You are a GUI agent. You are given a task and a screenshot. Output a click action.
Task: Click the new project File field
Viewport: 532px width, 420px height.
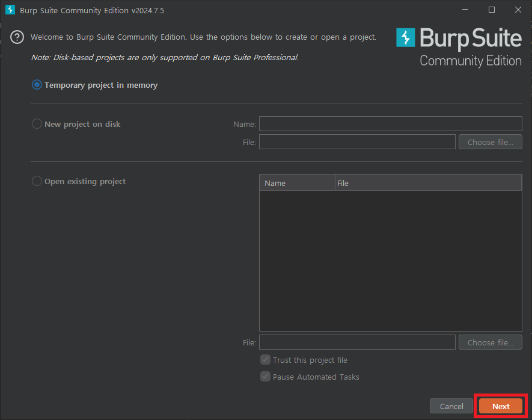pyautogui.click(x=357, y=142)
